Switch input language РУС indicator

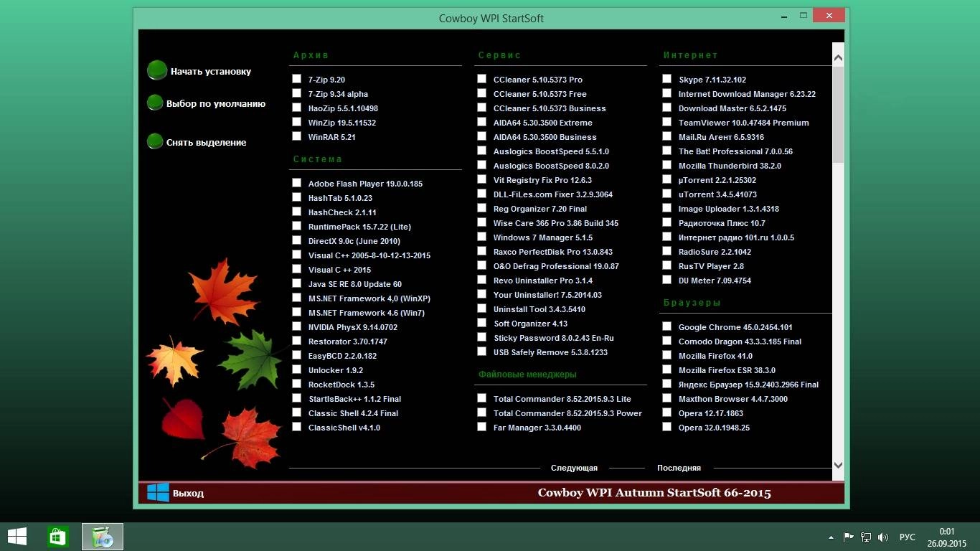[x=908, y=537]
